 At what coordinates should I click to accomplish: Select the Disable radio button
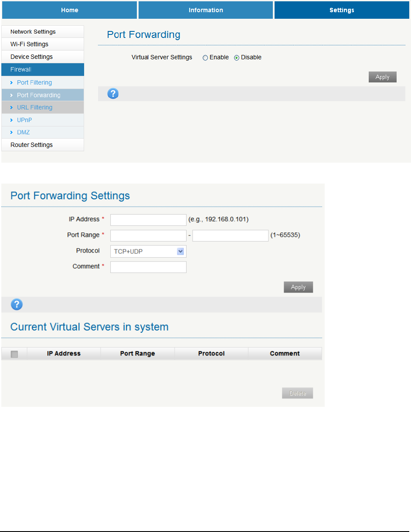click(x=237, y=58)
